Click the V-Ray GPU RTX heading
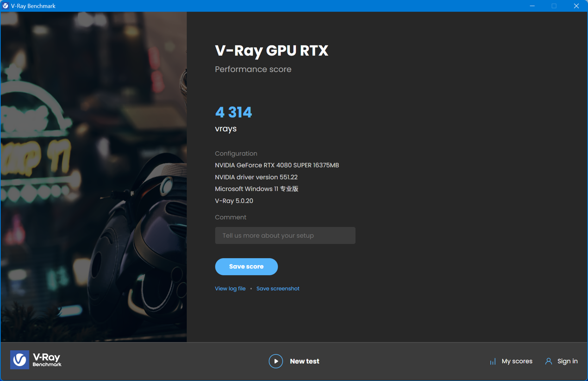The image size is (588, 381). (x=271, y=51)
